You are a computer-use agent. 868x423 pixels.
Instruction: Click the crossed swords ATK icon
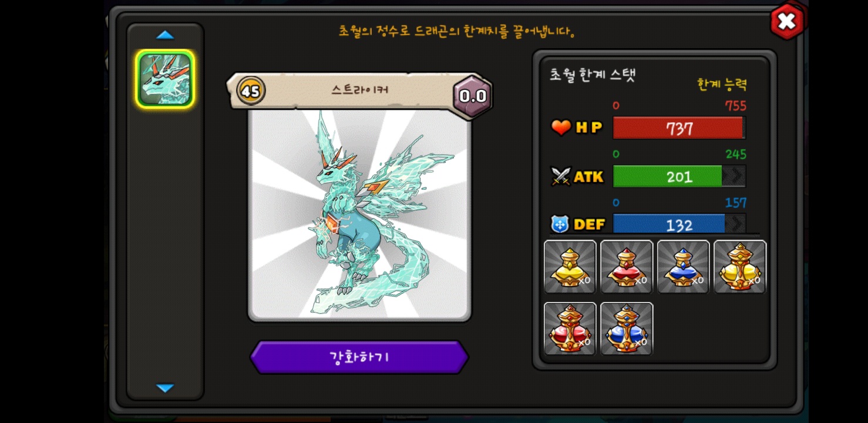point(561,176)
